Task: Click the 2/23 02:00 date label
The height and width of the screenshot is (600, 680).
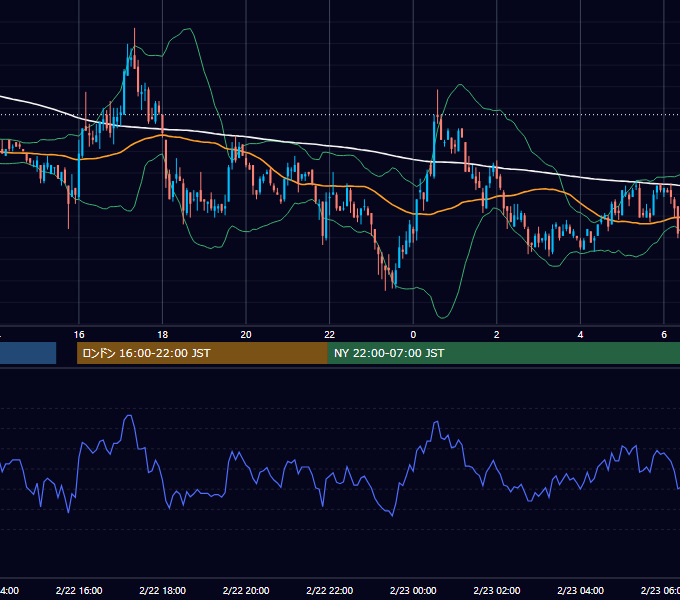Action: tap(497, 590)
